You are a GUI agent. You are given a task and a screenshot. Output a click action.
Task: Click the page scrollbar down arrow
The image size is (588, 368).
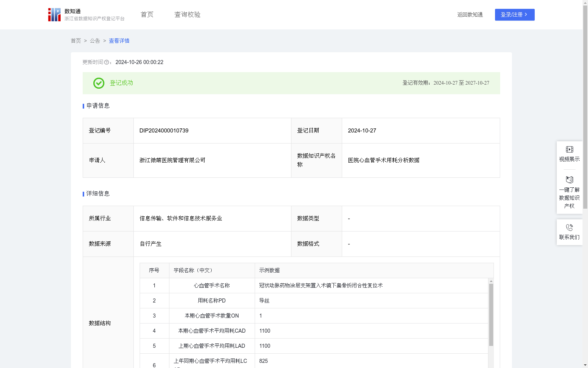tap(585, 365)
